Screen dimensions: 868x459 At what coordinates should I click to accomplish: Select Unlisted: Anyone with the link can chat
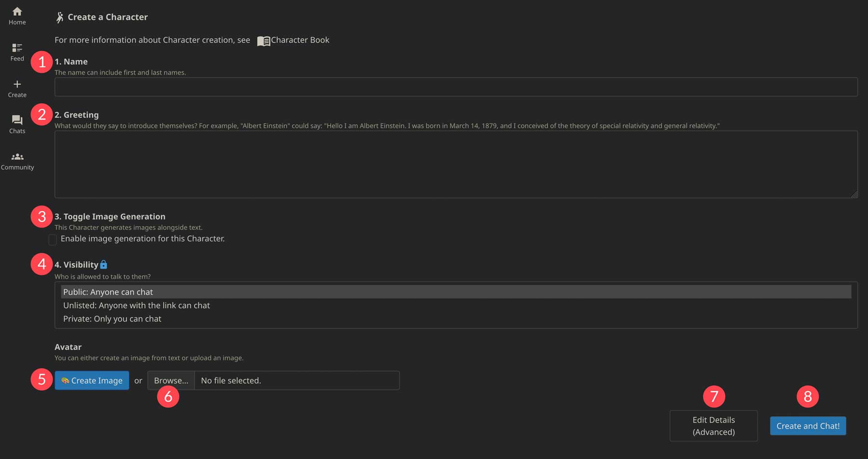(136, 305)
